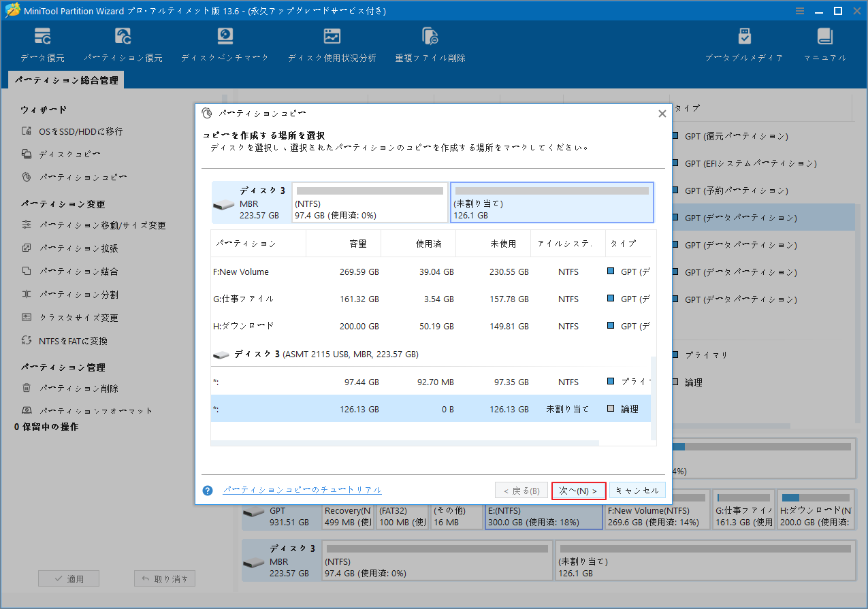The height and width of the screenshot is (609, 868).
Task: Open the main window hamburger menu
Action: [x=799, y=10]
